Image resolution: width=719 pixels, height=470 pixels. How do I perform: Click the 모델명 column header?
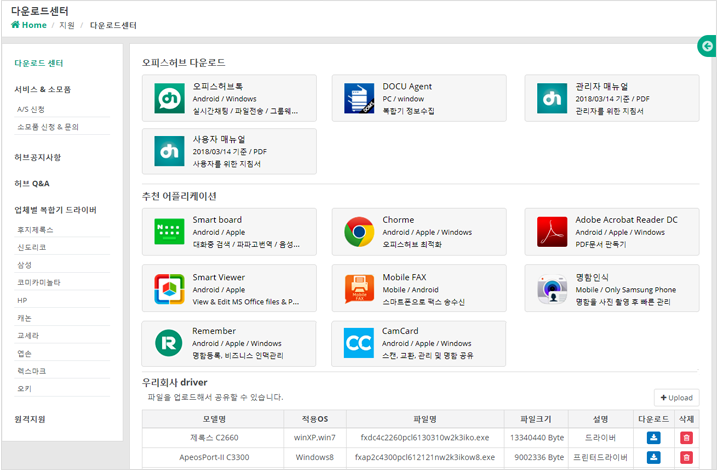click(214, 419)
